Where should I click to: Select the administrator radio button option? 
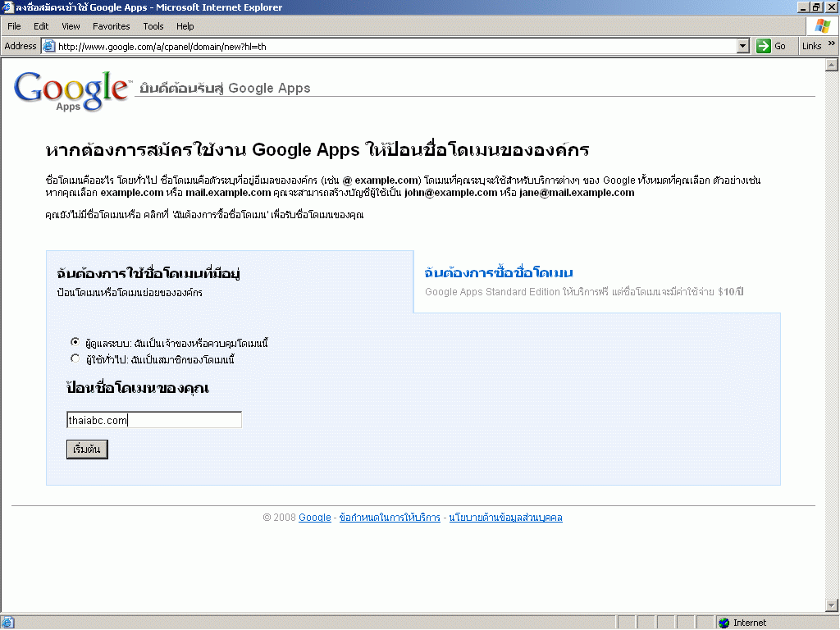tap(75, 342)
